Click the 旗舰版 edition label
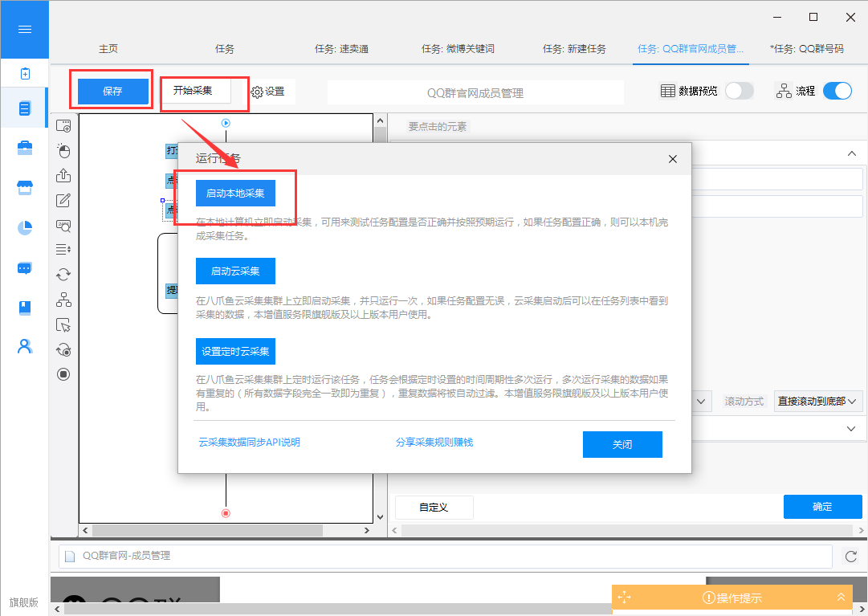Screen dimensions: 868x616 [x=24, y=602]
